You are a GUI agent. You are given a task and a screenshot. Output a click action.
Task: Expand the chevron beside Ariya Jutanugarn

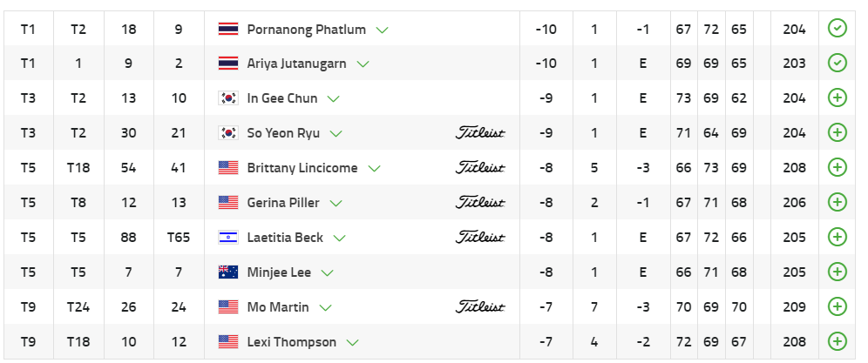363,64
